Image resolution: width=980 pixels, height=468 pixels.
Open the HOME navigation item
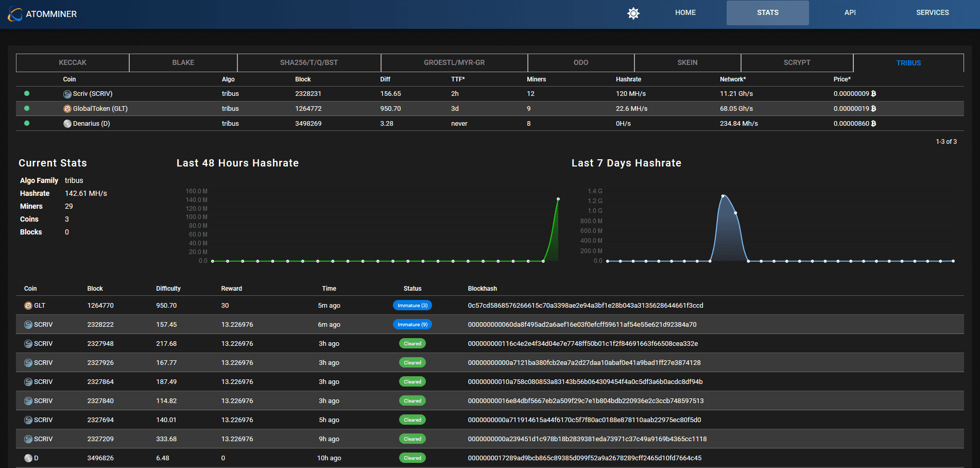(x=685, y=13)
